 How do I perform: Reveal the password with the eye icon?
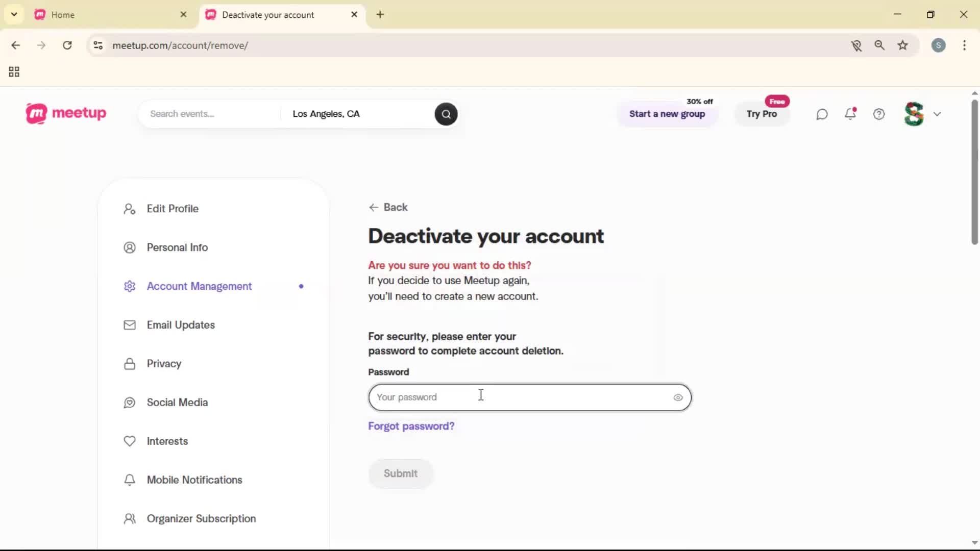[x=678, y=397]
